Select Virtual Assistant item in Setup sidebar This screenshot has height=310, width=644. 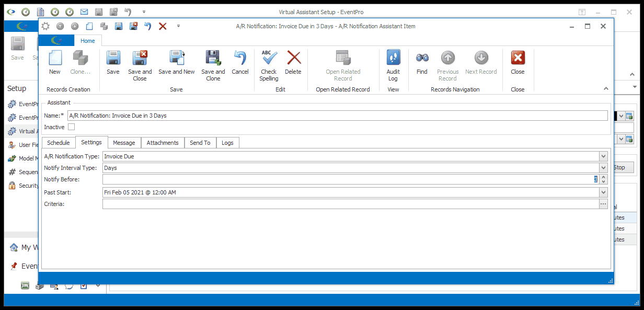(22, 131)
